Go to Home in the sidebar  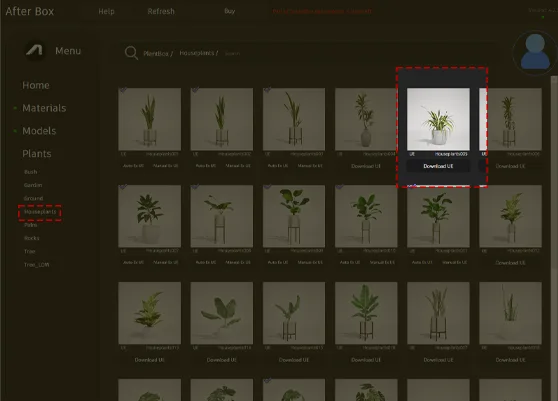click(x=36, y=85)
